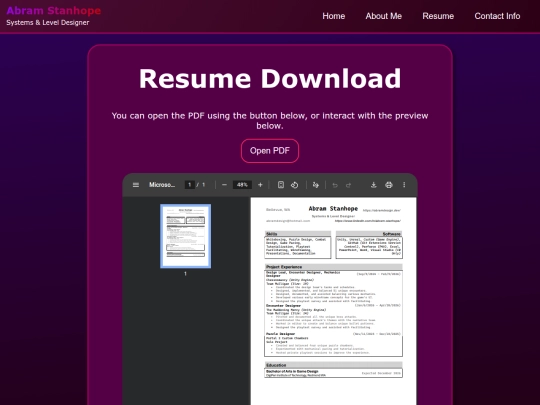The width and height of the screenshot is (540, 405).
Task: Click the Systems & Level Designer subtitle
Action: click(48, 23)
